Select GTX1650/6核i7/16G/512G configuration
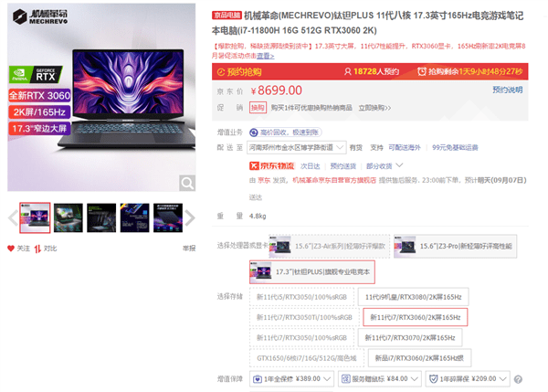Viewport: 548px width, 392px height. point(307,357)
